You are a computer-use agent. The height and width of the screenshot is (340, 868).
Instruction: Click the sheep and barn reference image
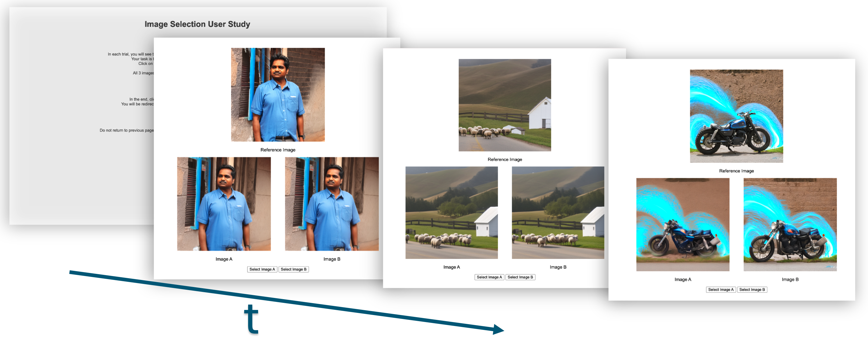(x=504, y=105)
